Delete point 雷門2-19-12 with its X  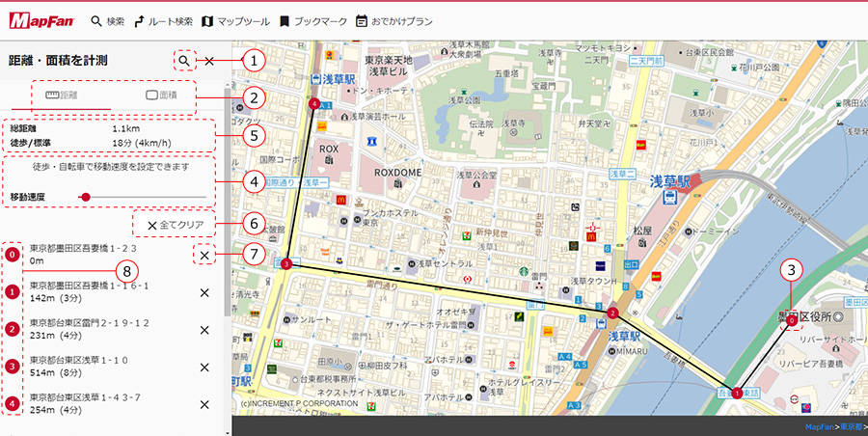tap(204, 330)
